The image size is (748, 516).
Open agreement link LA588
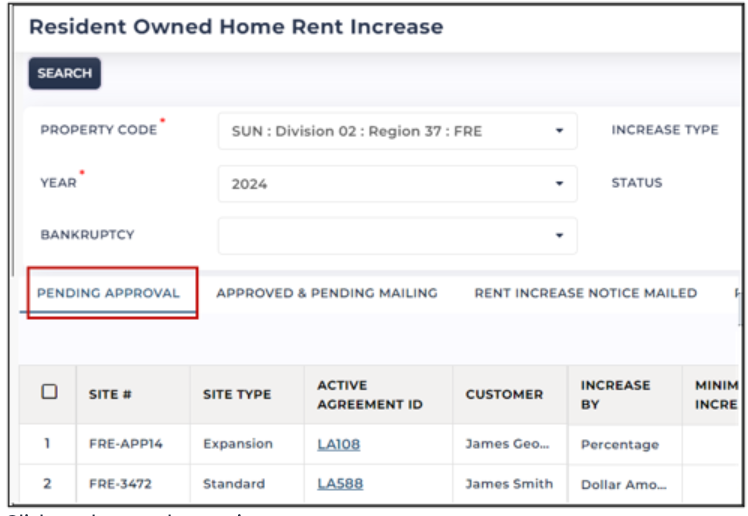(340, 484)
